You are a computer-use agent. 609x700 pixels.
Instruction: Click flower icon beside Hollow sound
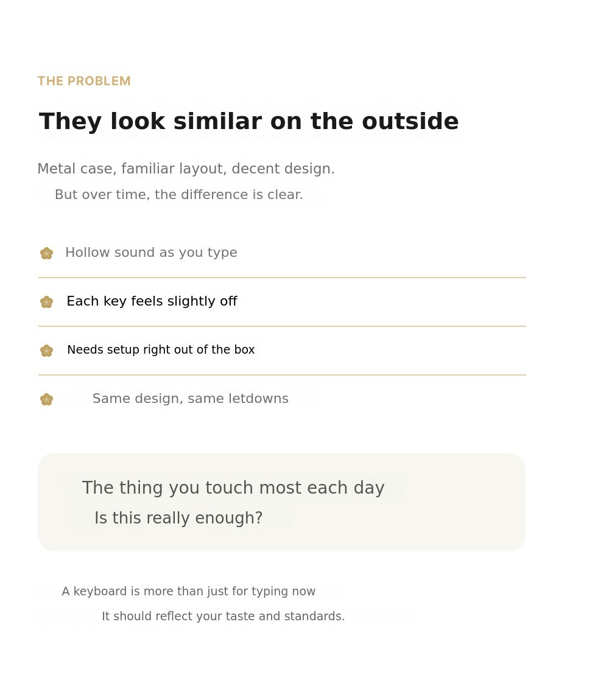tap(46, 253)
